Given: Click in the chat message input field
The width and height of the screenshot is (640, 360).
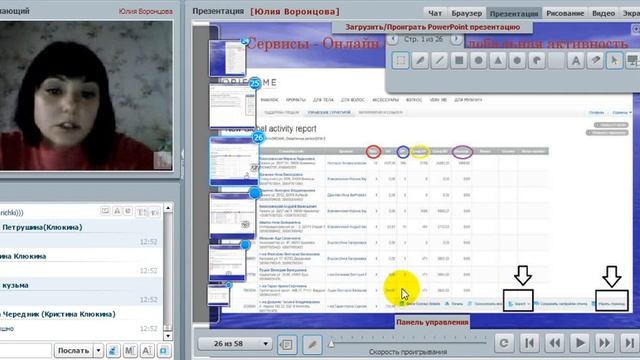Looking at the screenshot, I should pyautogui.click(x=25, y=351).
